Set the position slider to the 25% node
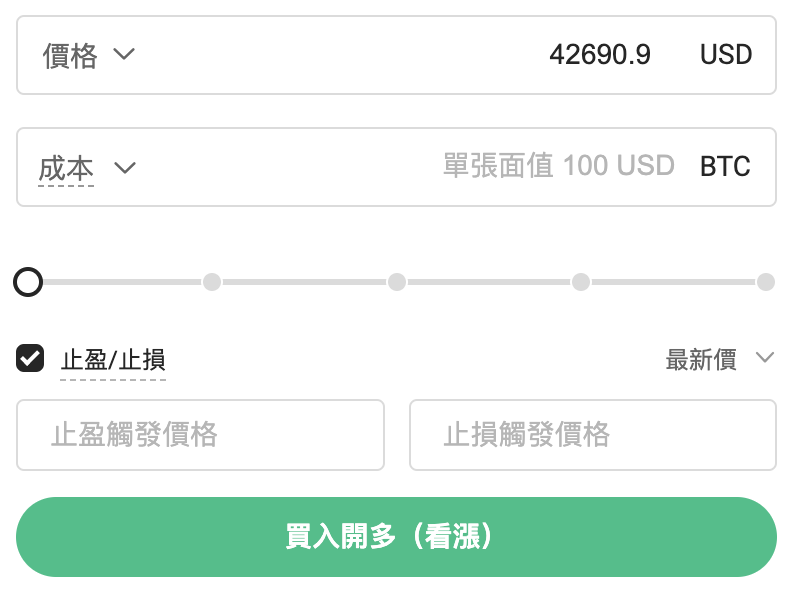This screenshot has width=790, height=592. (212, 282)
